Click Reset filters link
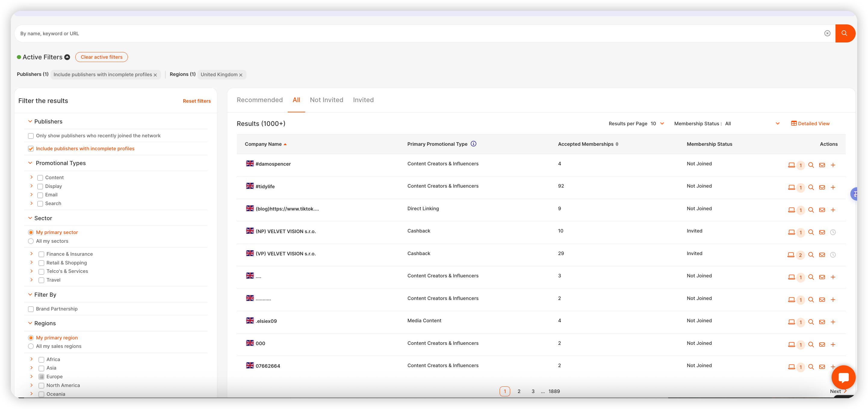 197,101
